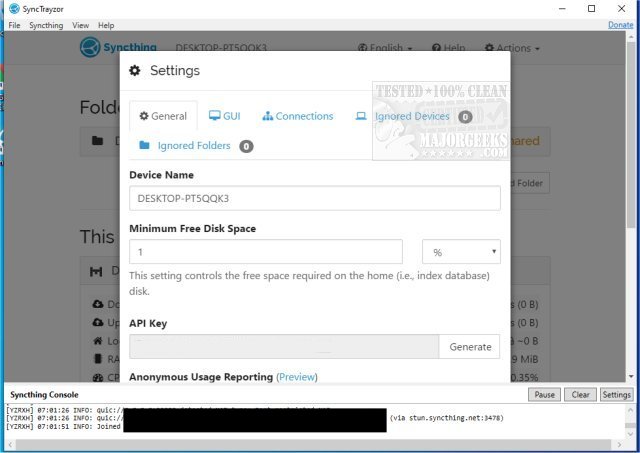Click the Syncthing logo icon
This screenshot has width=640, height=453.
click(90, 47)
